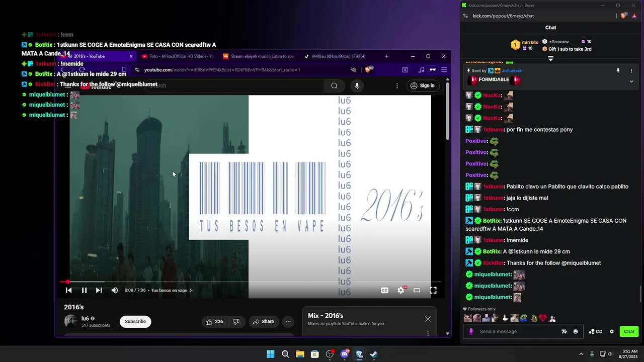
Task: Open Brave Shields in YouTube window
Action: [367, 70]
